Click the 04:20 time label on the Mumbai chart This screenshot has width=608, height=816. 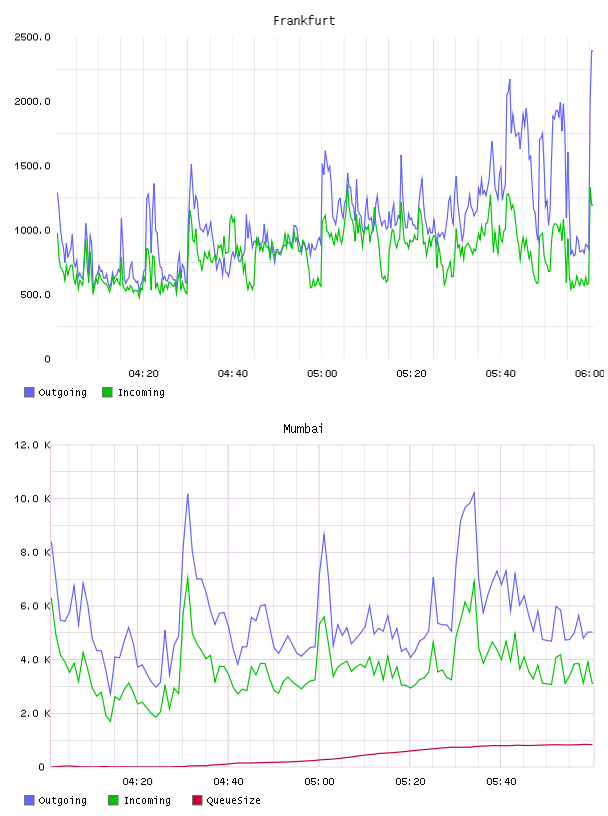pyautogui.click(x=137, y=782)
